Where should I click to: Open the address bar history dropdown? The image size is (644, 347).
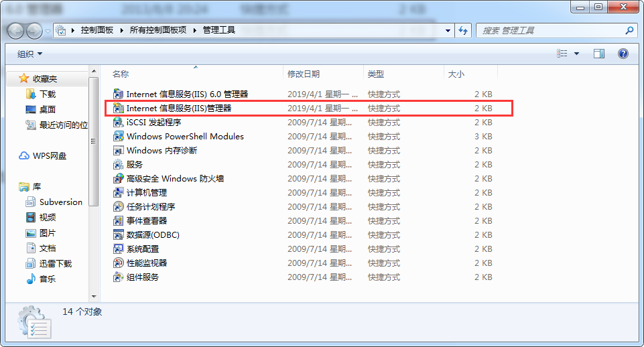click(448, 30)
